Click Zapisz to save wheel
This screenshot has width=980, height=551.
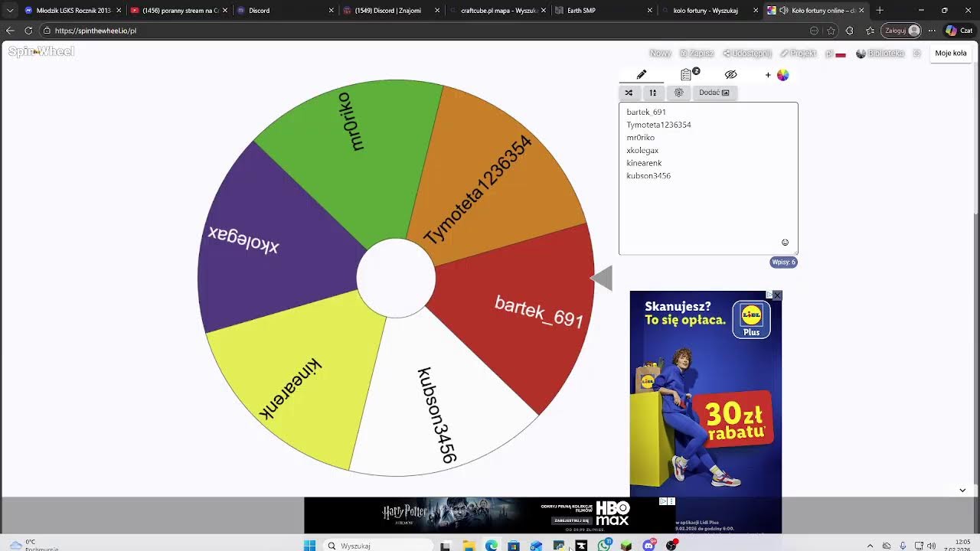pos(697,54)
